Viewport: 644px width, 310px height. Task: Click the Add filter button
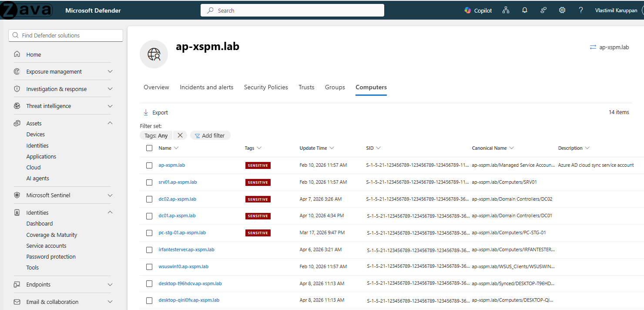[210, 135]
